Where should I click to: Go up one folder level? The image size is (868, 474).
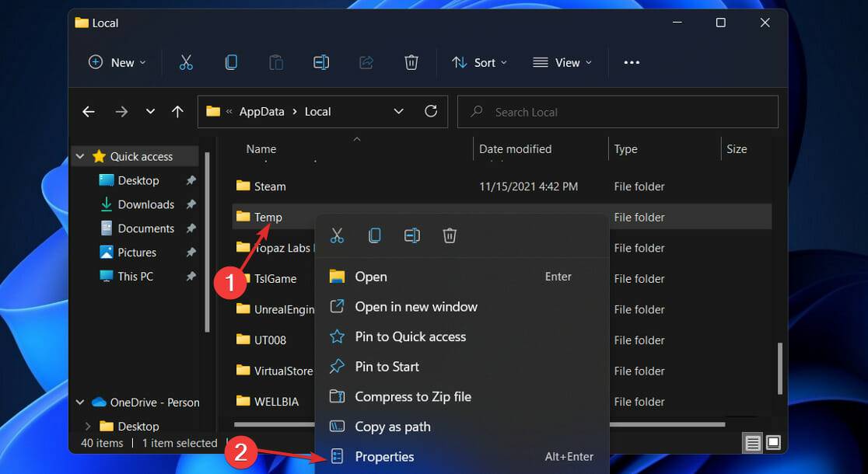click(177, 112)
